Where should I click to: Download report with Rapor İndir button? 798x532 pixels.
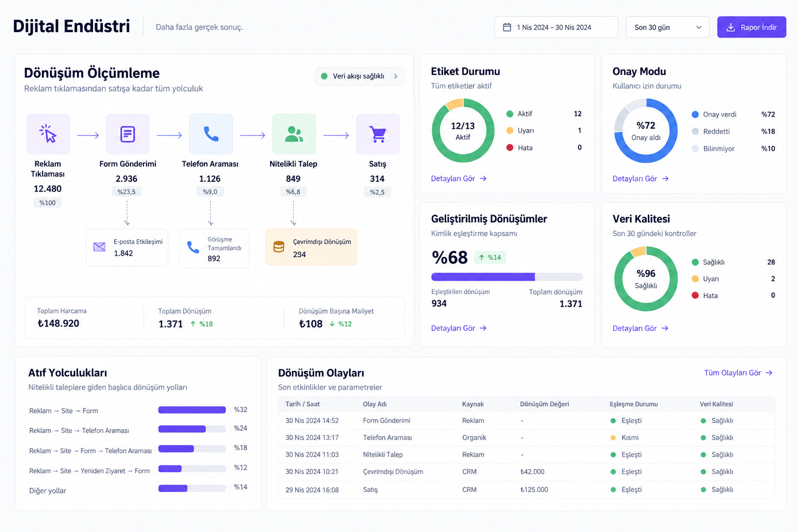(751, 27)
